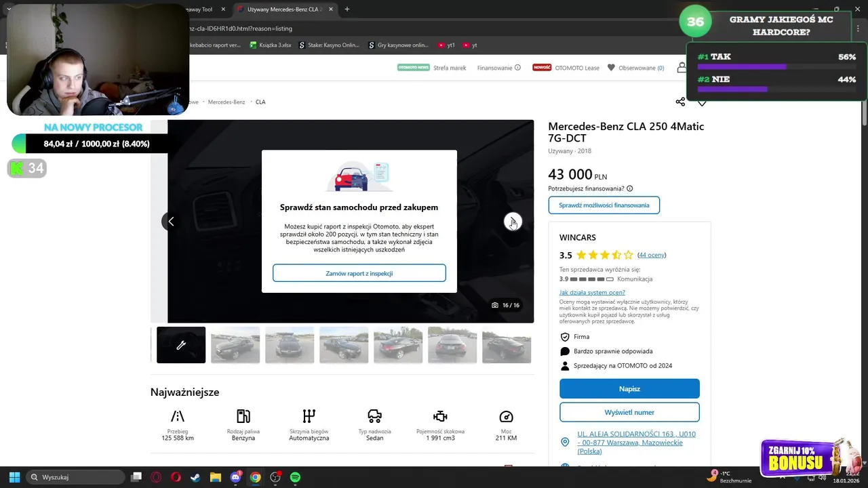The height and width of the screenshot is (488, 868).
Task: Open Strefa marek in site header
Action: (450, 68)
